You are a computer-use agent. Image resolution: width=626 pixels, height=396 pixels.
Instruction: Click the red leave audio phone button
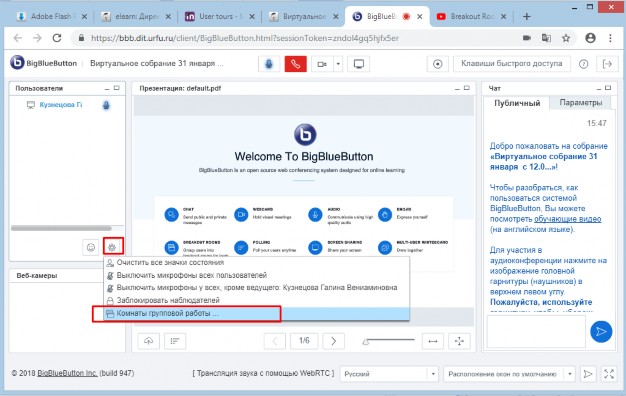(295, 64)
